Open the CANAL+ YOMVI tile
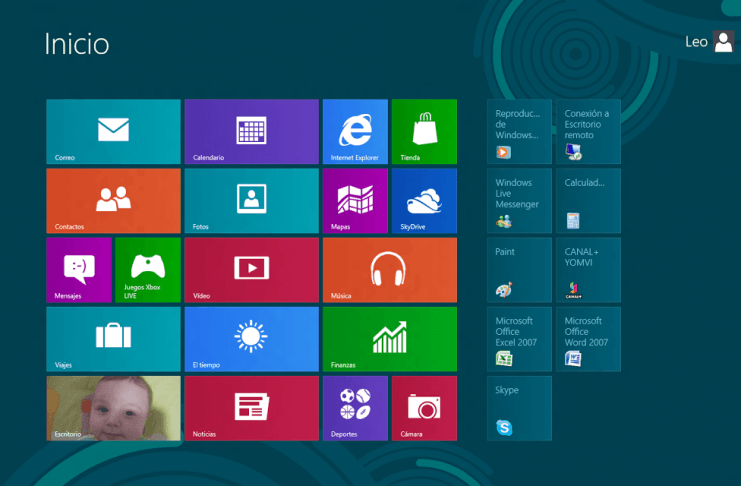 coord(588,270)
